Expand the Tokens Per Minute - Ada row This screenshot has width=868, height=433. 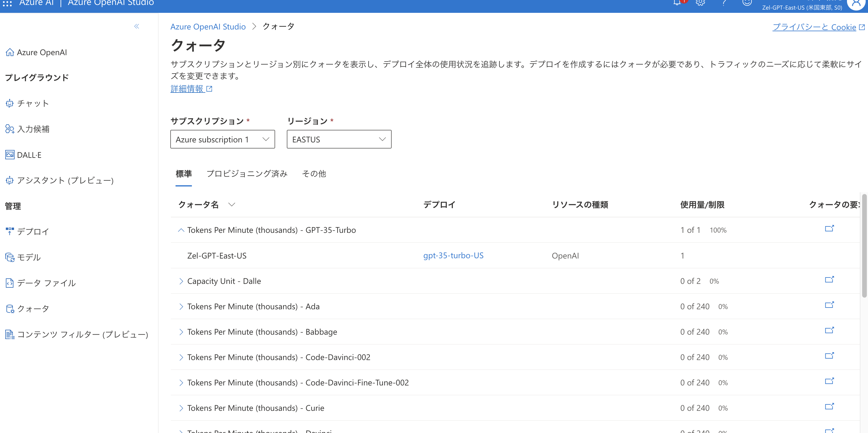181,306
